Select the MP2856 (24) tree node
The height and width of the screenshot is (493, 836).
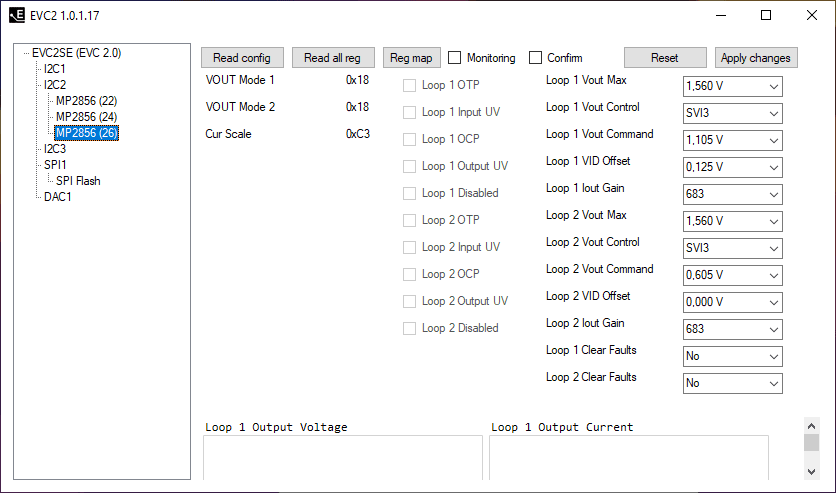point(87,117)
